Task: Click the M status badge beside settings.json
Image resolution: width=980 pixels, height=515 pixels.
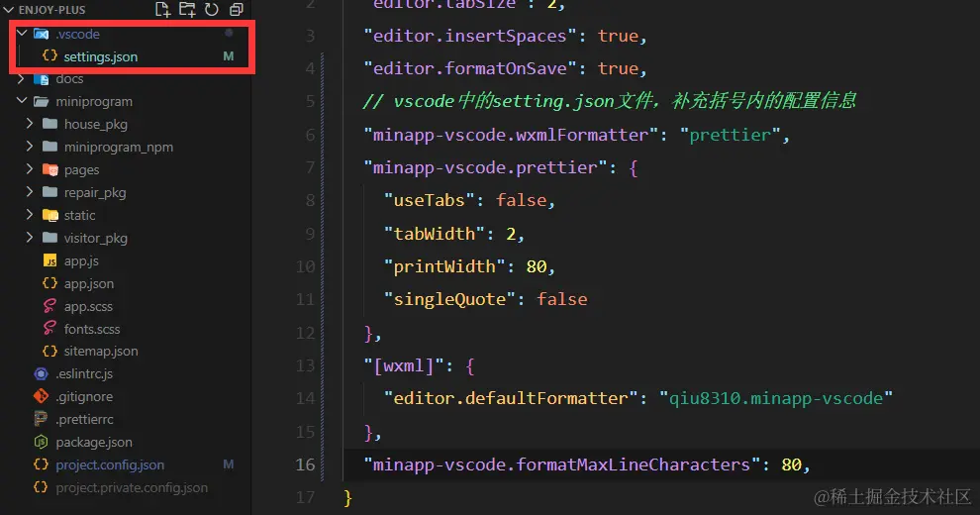Action: point(228,56)
